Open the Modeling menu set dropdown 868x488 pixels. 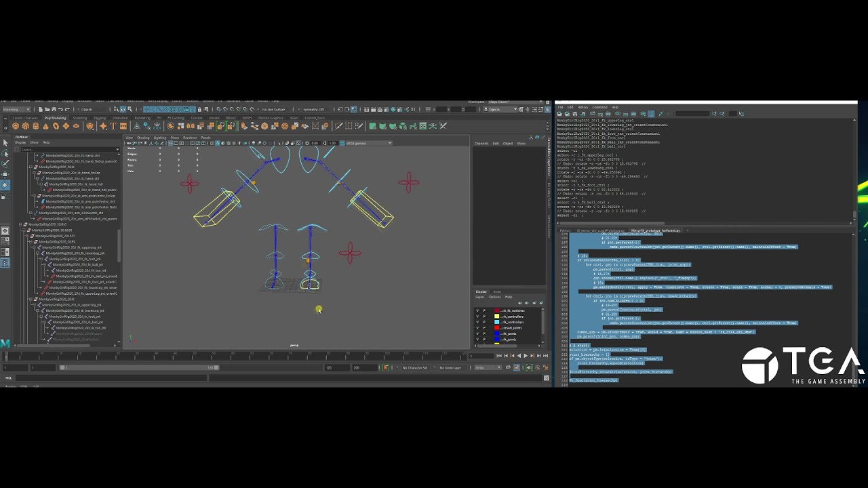tap(16, 109)
